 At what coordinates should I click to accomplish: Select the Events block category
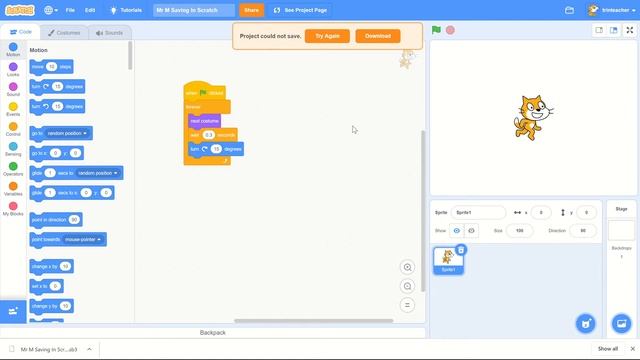[13, 109]
